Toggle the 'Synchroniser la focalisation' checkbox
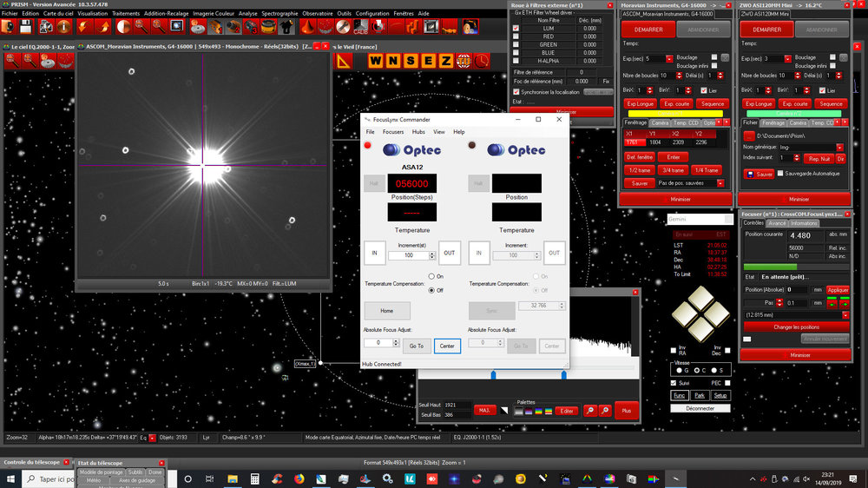868x488 pixels. (x=516, y=92)
